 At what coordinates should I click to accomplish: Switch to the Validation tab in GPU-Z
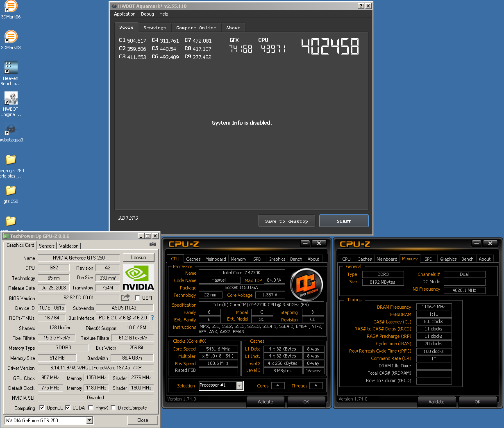69,246
